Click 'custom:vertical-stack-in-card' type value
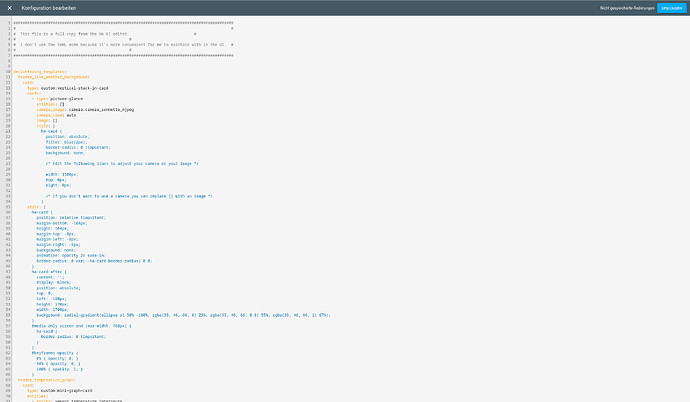 click(74, 88)
